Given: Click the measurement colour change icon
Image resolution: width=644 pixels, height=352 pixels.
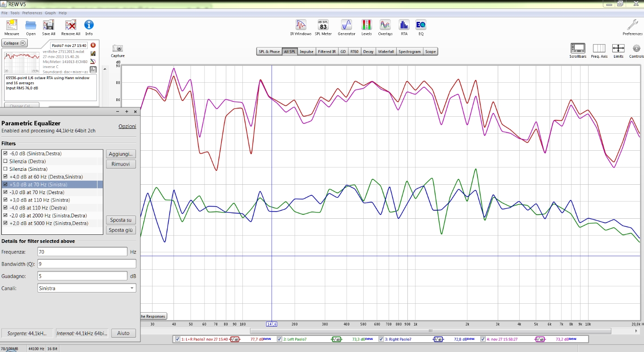Looking at the screenshot, I should 93,61.
